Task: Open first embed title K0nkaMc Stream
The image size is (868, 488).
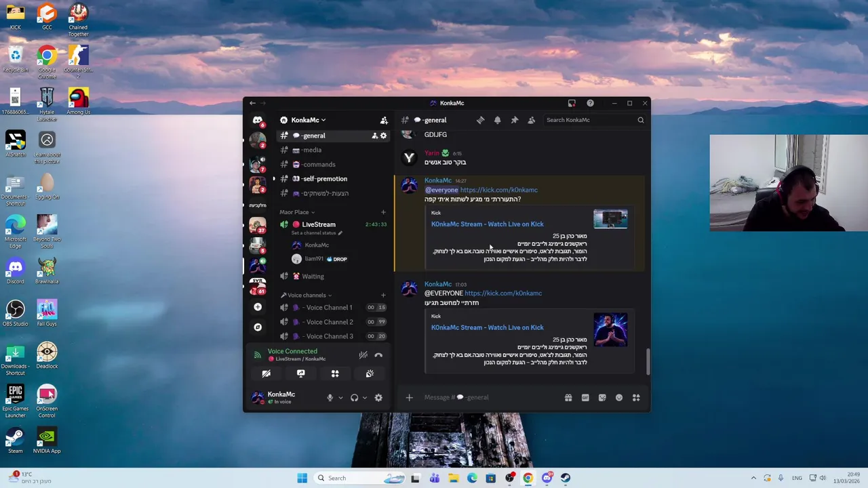Action: (487, 224)
